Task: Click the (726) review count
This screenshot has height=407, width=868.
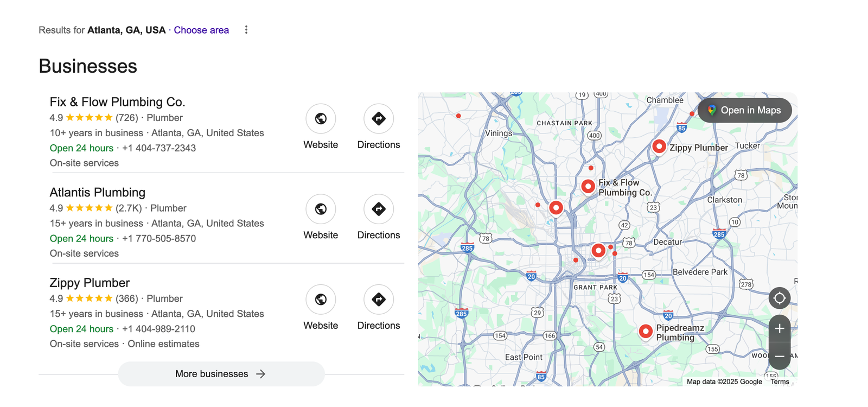Action: click(127, 118)
